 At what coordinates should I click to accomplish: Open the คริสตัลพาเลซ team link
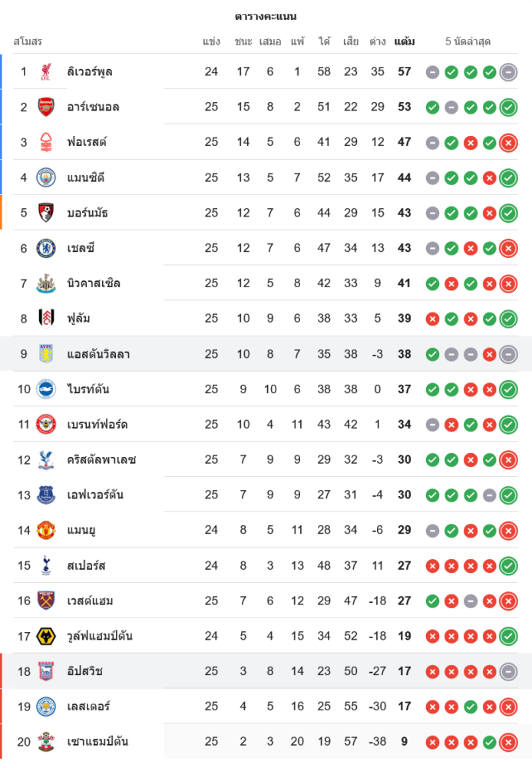point(101,460)
